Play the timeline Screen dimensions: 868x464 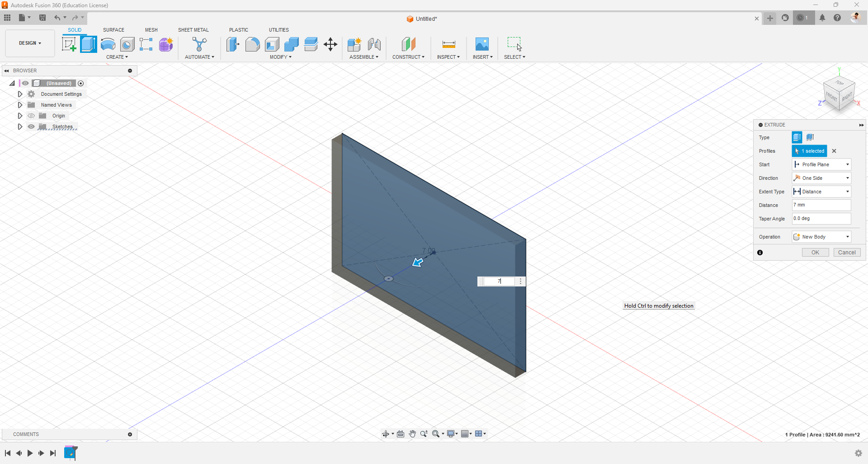pyautogui.click(x=30, y=453)
